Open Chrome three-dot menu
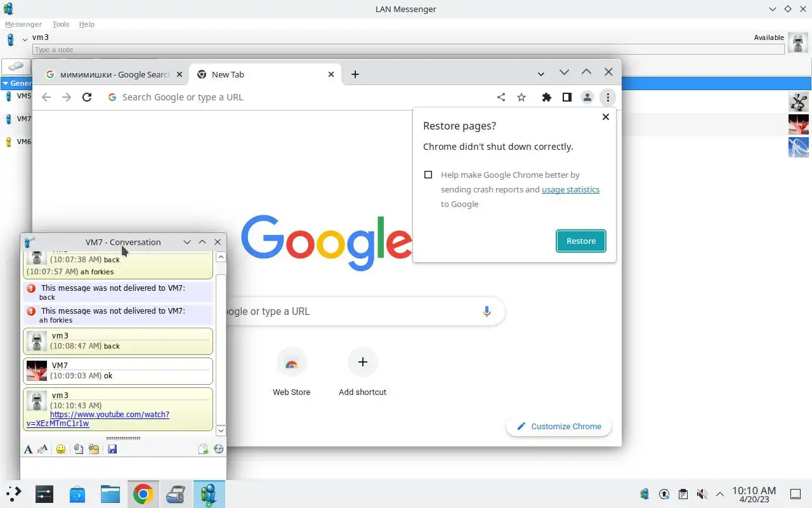This screenshot has width=812, height=508. [x=608, y=97]
